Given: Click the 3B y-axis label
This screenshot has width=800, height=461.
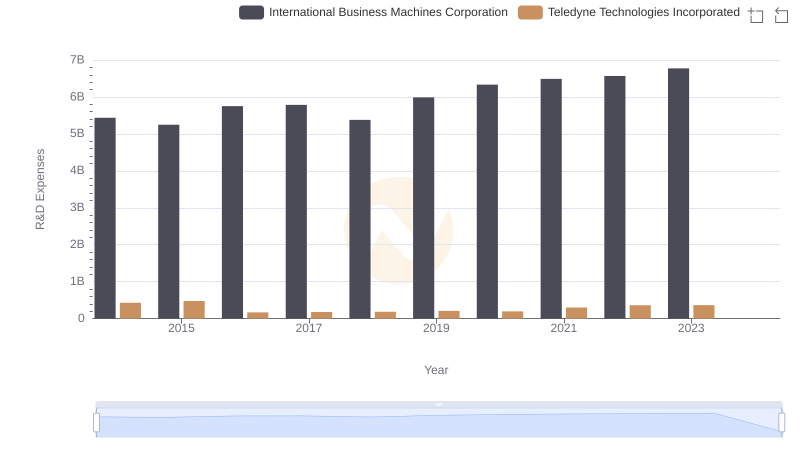Looking at the screenshot, I should tap(77, 208).
